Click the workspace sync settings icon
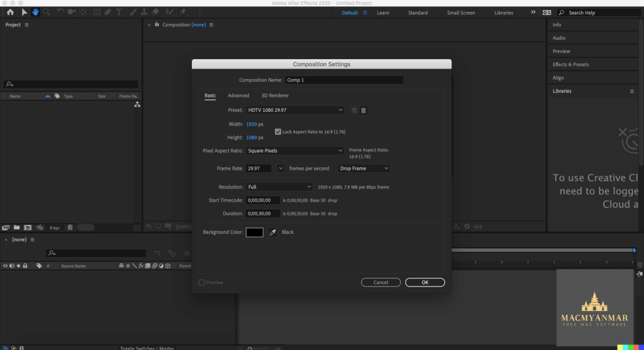Screen dimensions: 644x350 pos(547,13)
